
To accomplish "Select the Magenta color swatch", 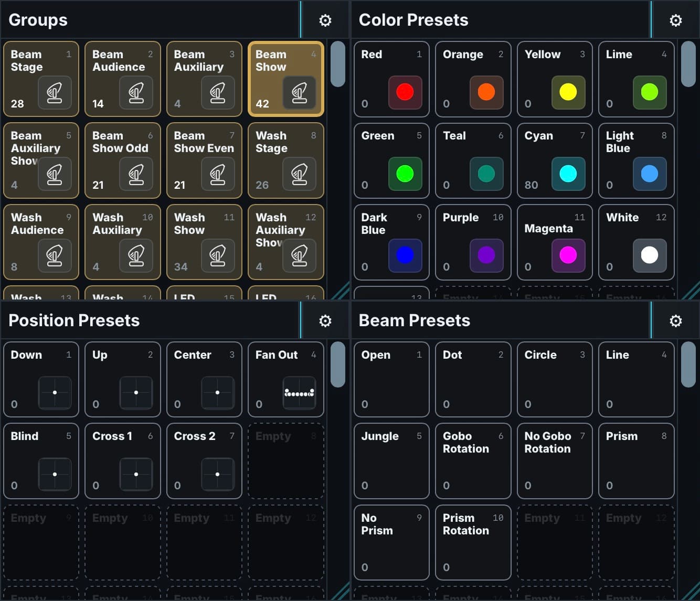I will [x=568, y=255].
